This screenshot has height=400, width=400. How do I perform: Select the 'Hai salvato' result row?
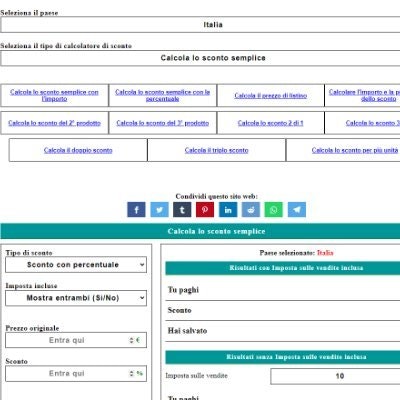click(x=283, y=331)
